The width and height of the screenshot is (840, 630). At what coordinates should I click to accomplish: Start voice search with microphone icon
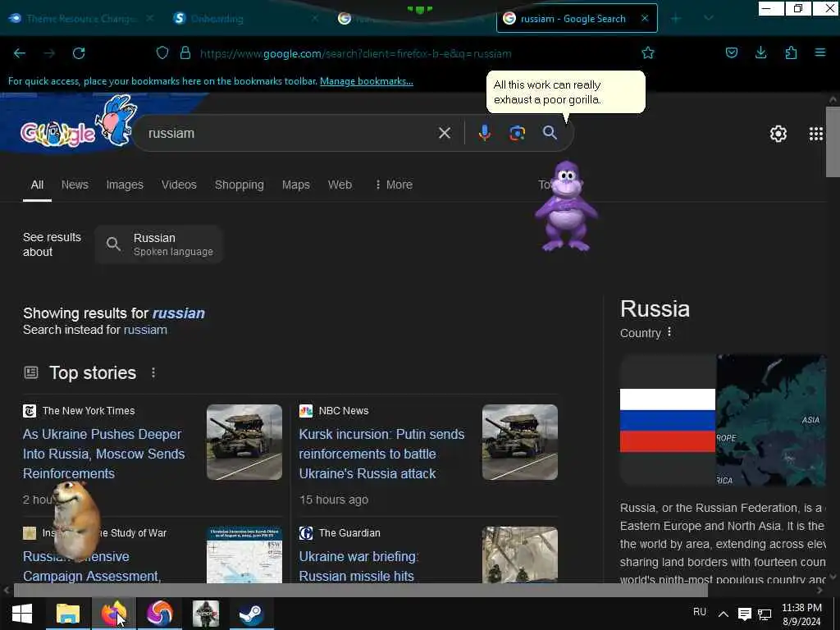(484, 133)
